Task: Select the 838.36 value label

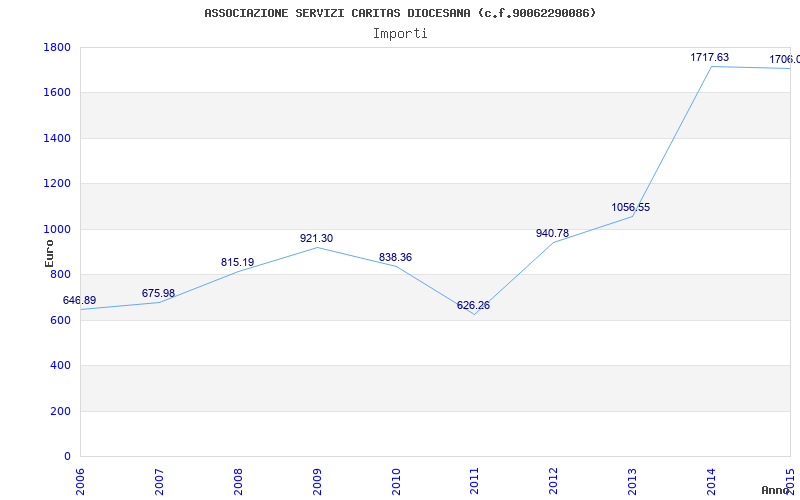Action: (395, 257)
